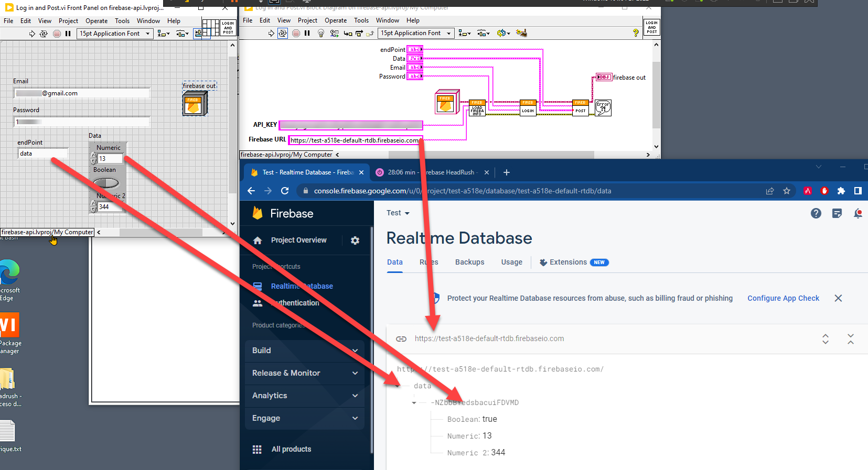Click the Run arrow in Block Diagram toolbar
The height and width of the screenshot is (470, 868).
coord(271,33)
